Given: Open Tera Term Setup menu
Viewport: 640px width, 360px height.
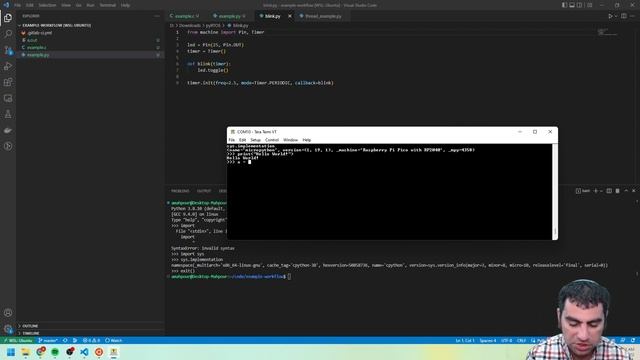Looking at the screenshot, I should 256,140.
